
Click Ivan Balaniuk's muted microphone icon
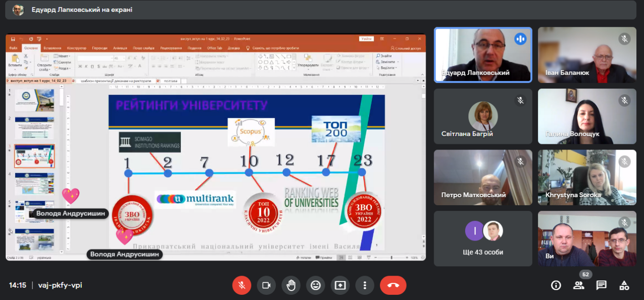point(624,39)
